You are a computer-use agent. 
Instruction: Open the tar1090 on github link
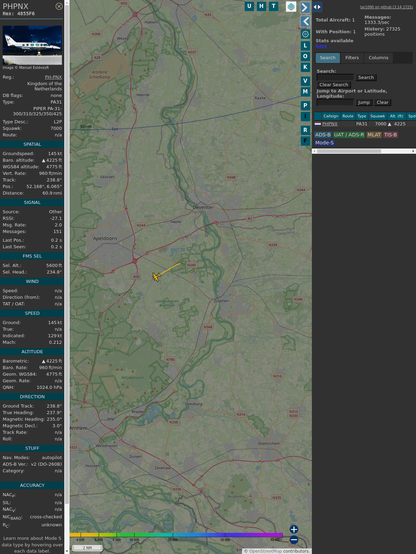pyautogui.click(x=386, y=7)
